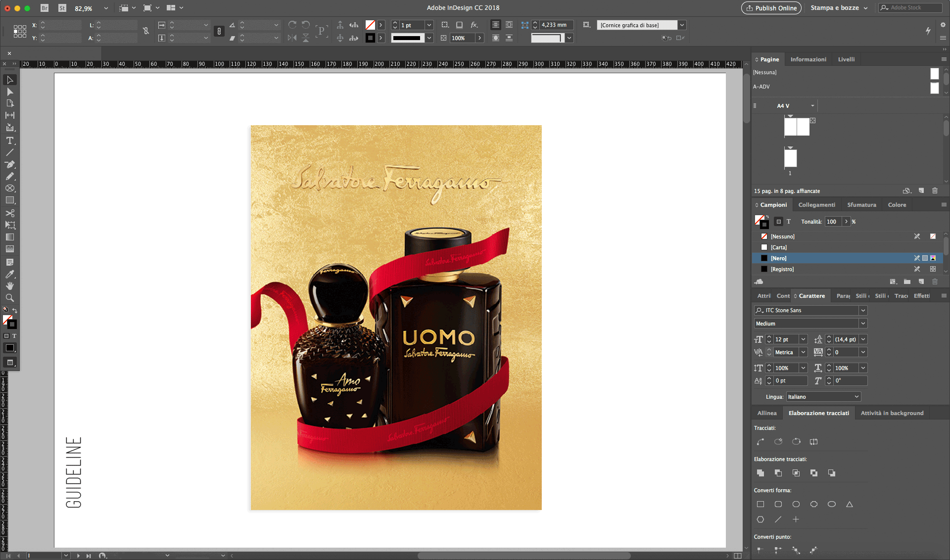The height and width of the screenshot is (560, 950).
Task: Select the Page tool
Action: (10, 103)
